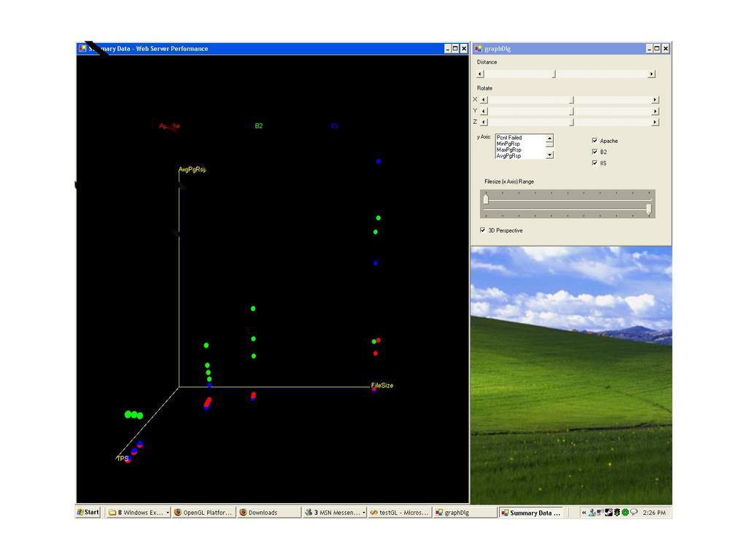This screenshot has width=747, height=560.
Task: Maximize the Summary Data window
Action: [x=455, y=49]
